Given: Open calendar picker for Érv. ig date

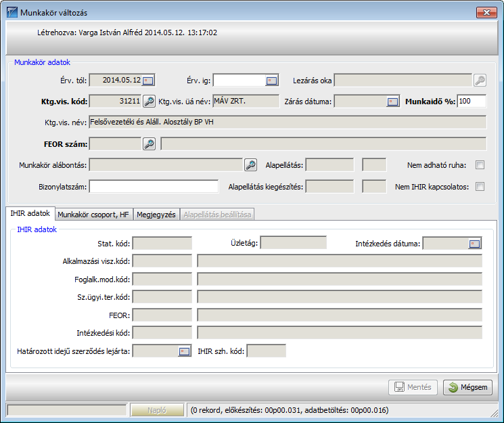Looking at the screenshot, I should click(271, 81).
